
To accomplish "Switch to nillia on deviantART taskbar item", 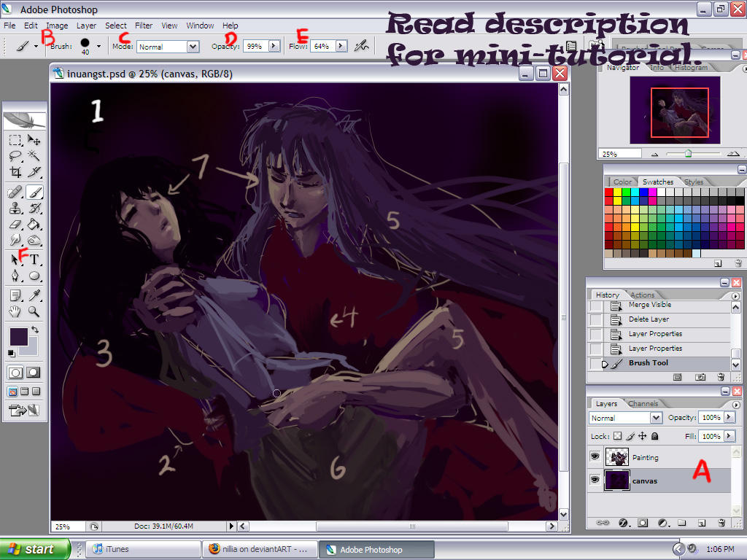I will [x=260, y=549].
